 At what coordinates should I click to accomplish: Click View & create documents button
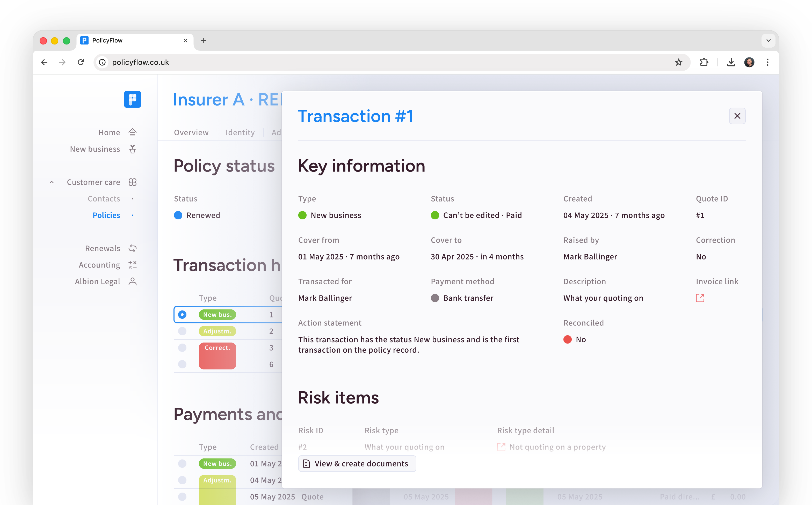pos(357,464)
